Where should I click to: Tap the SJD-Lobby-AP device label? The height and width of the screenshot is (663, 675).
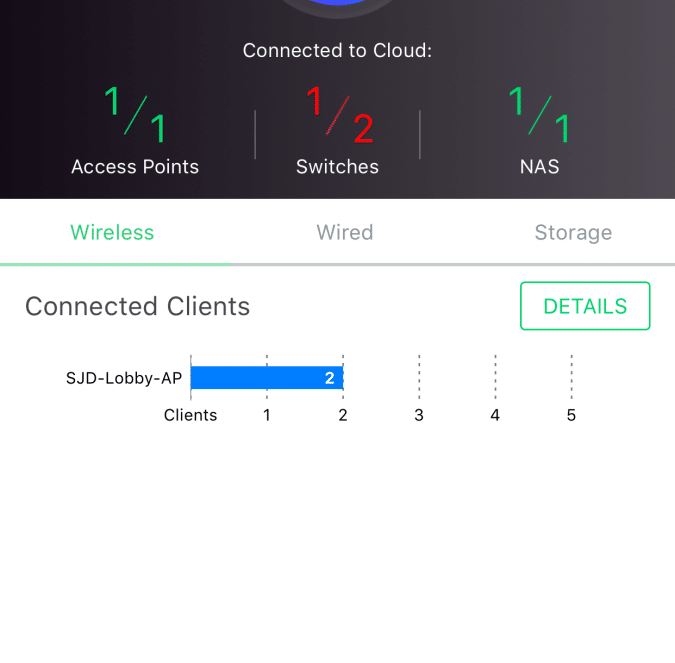tap(124, 378)
